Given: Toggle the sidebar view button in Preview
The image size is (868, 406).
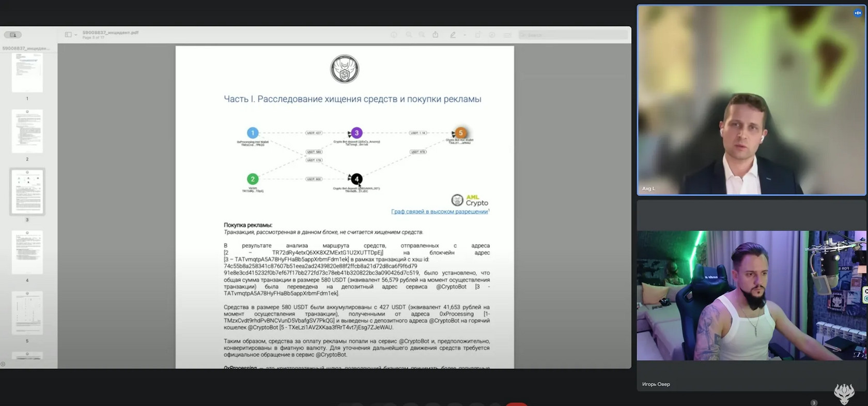Looking at the screenshot, I should [x=68, y=35].
